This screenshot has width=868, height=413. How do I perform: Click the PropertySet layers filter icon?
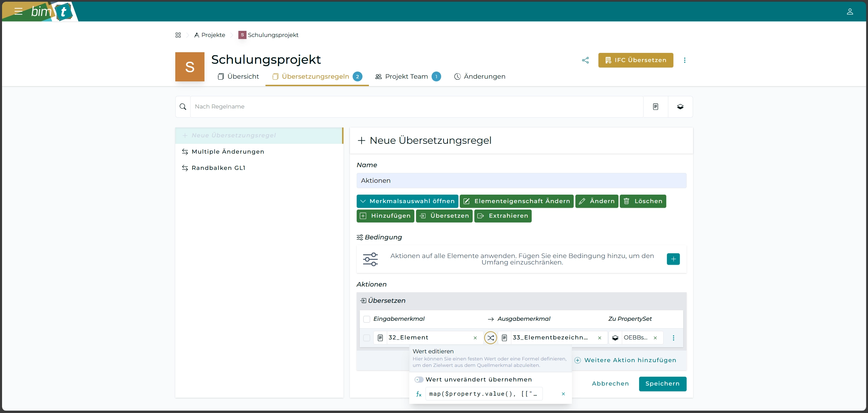[680, 107]
